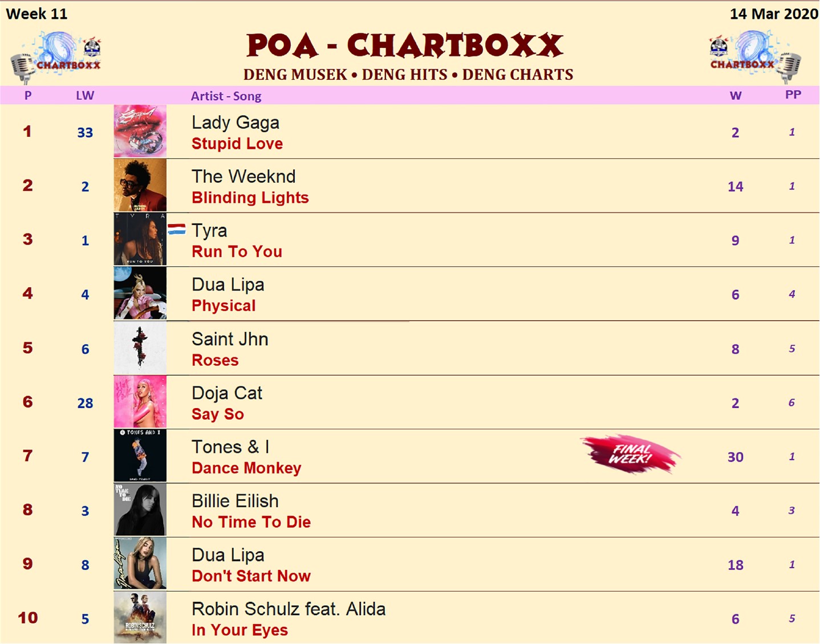The image size is (820, 644).
Task: Click the W weeks column header
Action: coord(736,96)
